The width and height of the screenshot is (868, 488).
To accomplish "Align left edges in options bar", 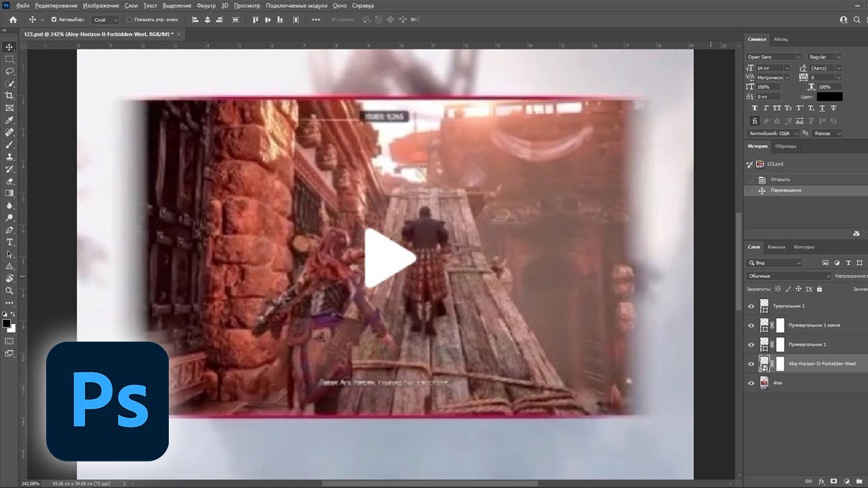I will [195, 20].
